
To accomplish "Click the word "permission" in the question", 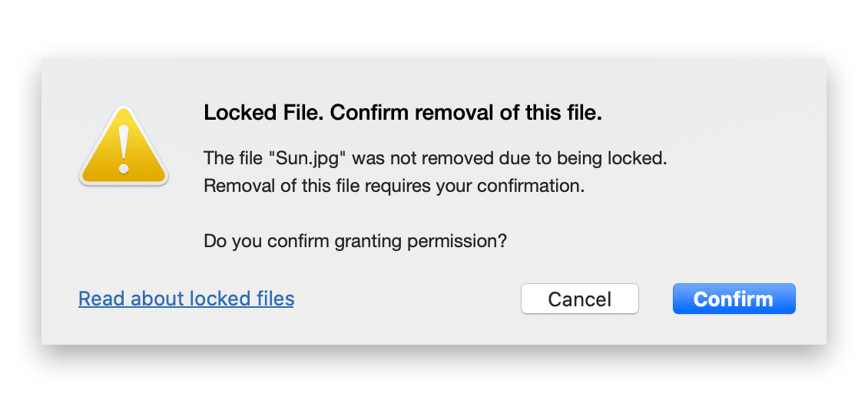I will (x=455, y=242).
